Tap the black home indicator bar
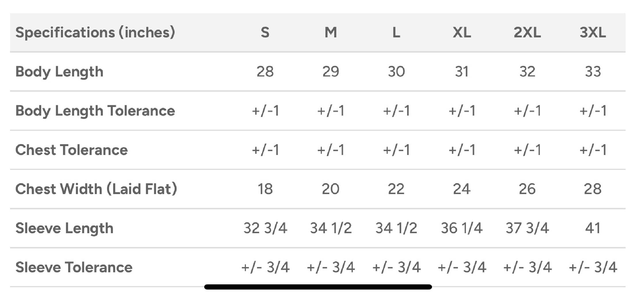The height and width of the screenshot is (295, 644). coord(318,287)
